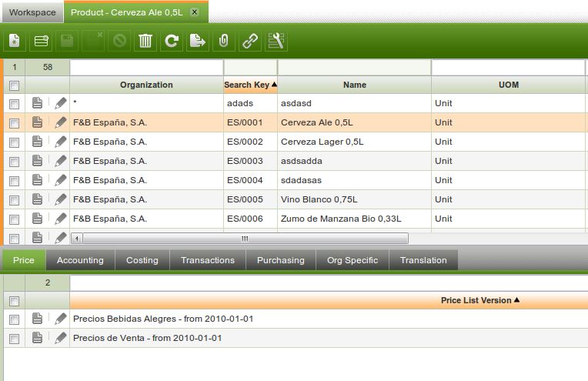Click the export toolbar icon

click(x=198, y=41)
